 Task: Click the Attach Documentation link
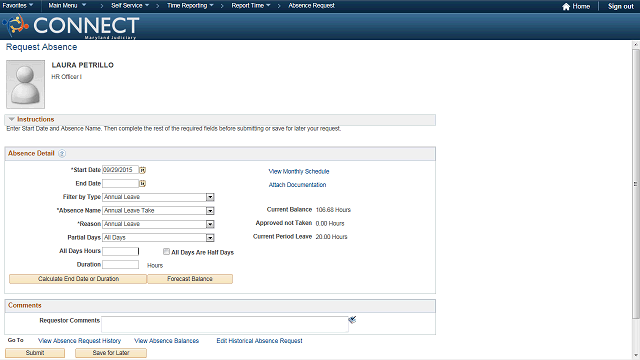297,185
